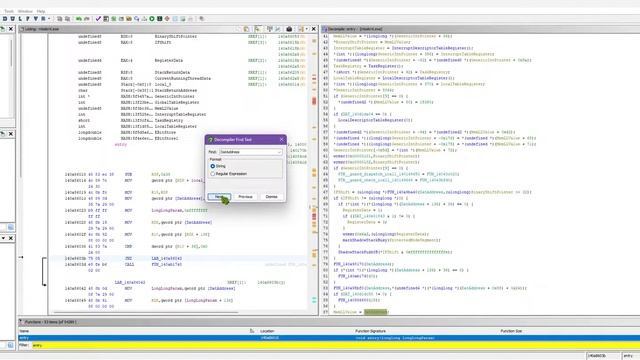Click Next in Decompiler Find Text dialog
This screenshot has width=640, height=360.
[x=219, y=197]
